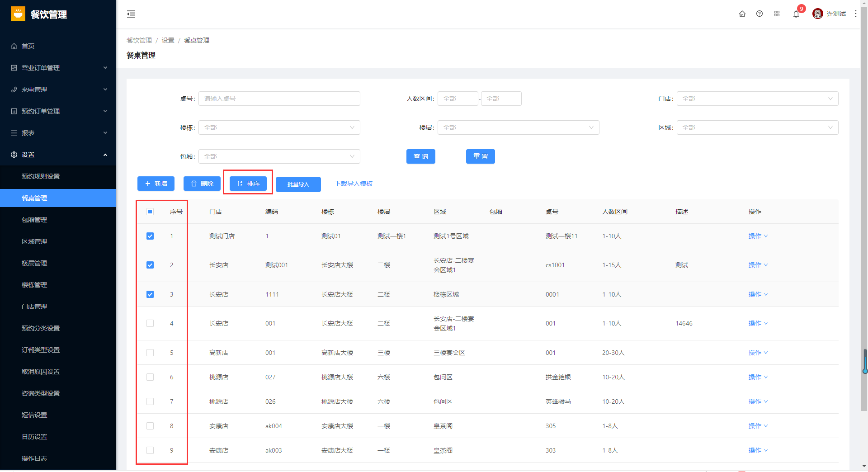Click the 下载导入模板 link
This screenshot has width=868, height=472.
[x=354, y=184]
